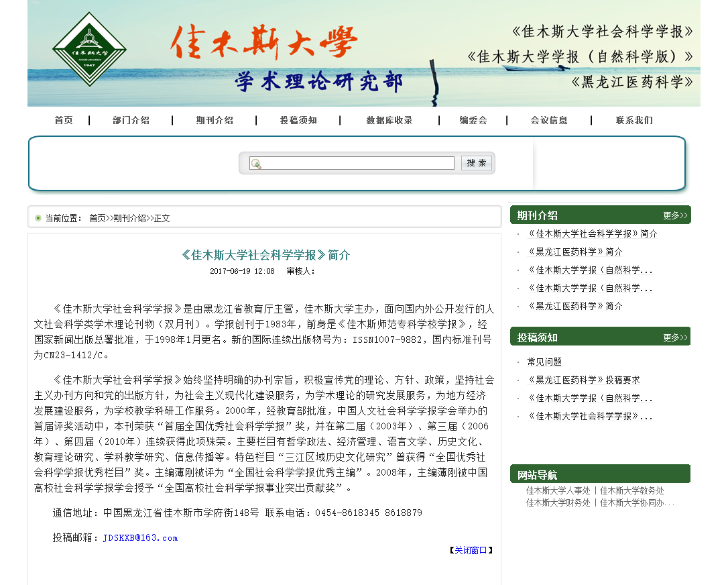This screenshot has height=585, width=728.
Task: Open the 数据库收录 menu item
Action: [x=389, y=120]
